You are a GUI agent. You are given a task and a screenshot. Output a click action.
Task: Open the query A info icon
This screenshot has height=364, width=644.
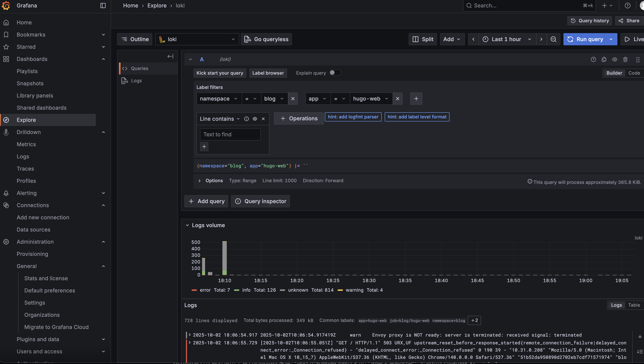click(593, 59)
